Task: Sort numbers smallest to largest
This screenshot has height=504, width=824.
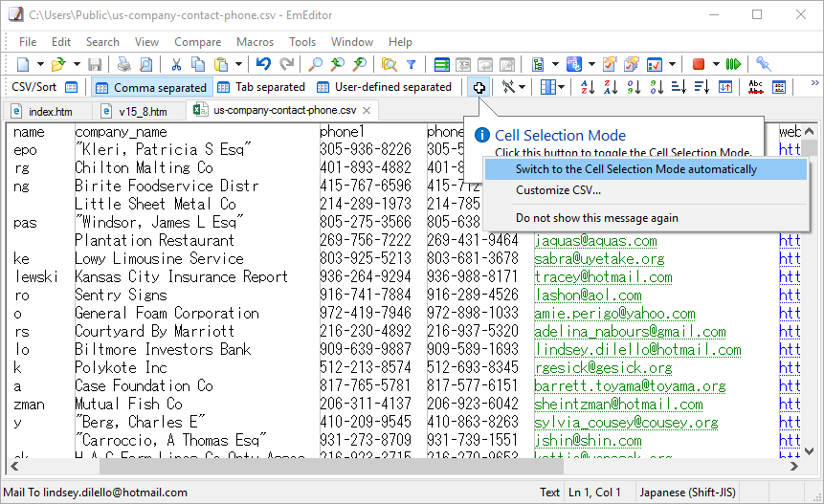Action: click(x=634, y=87)
